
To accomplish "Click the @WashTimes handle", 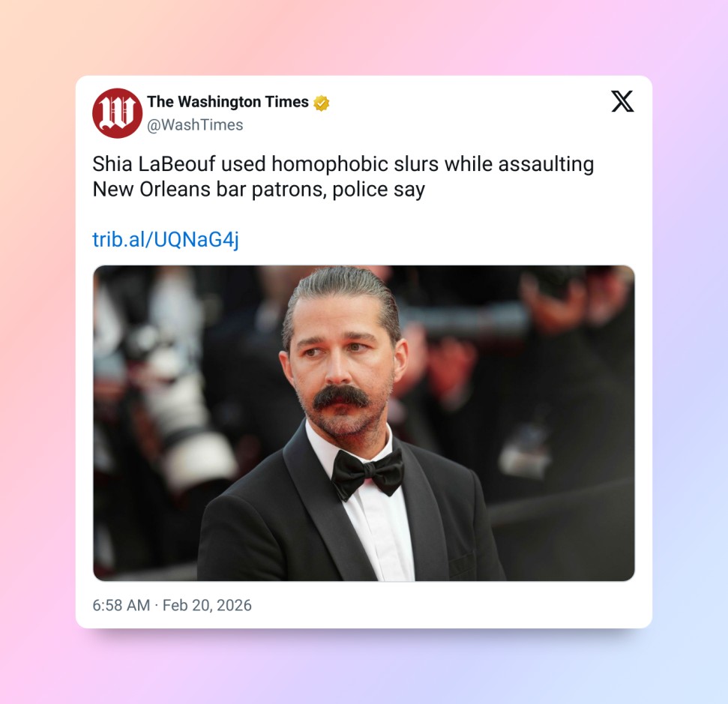I will coord(195,125).
